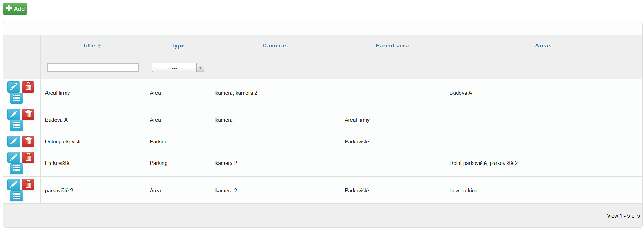644x229 pixels.
Task: Edit the Dolní parkoviště row
Action: 14,141
